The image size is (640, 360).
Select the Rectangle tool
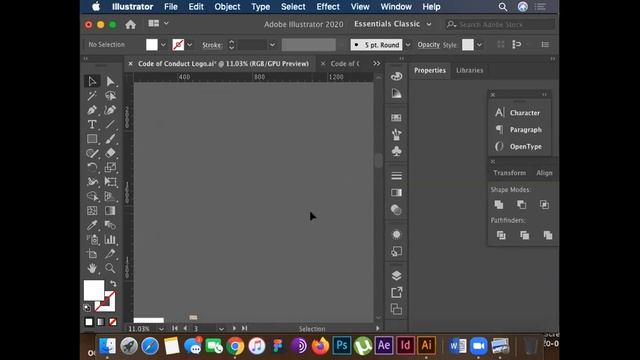point(92,139)
